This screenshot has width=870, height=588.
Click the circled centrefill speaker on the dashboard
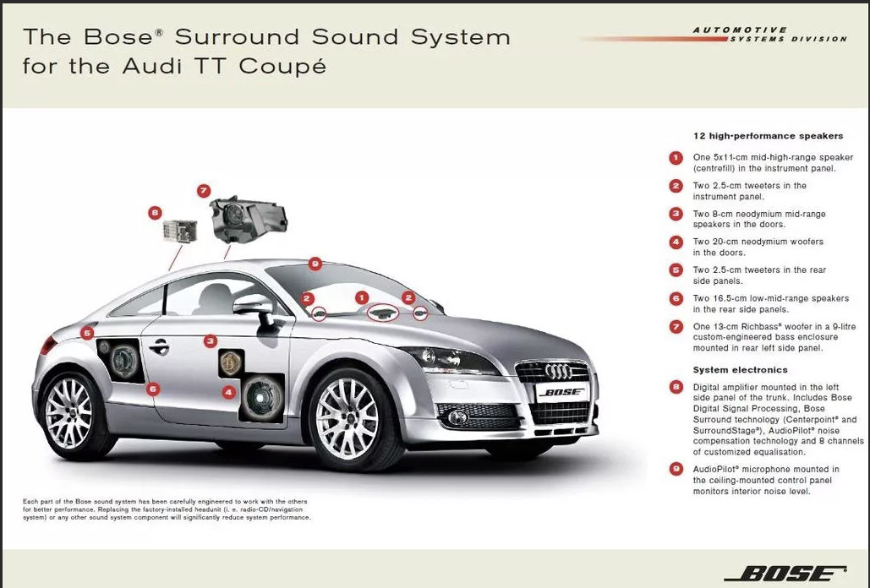point(382,313)
